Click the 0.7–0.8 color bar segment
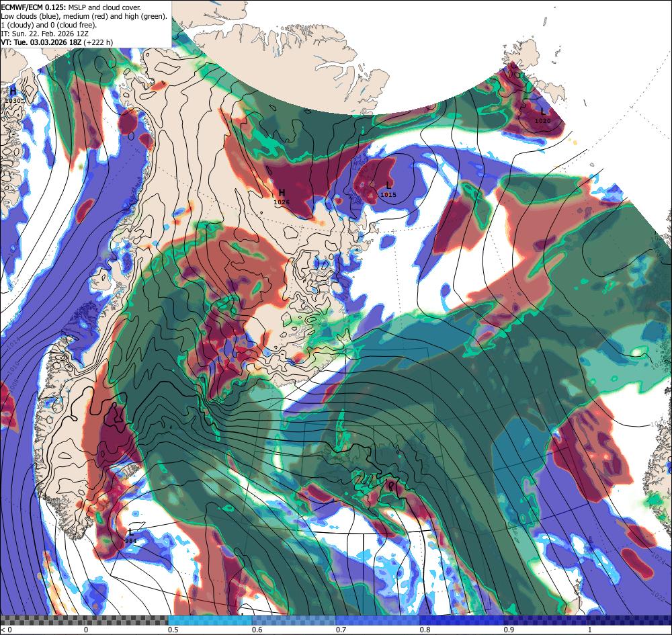The width and height of the screenshot is (672, 635). [x=377, y=620]
